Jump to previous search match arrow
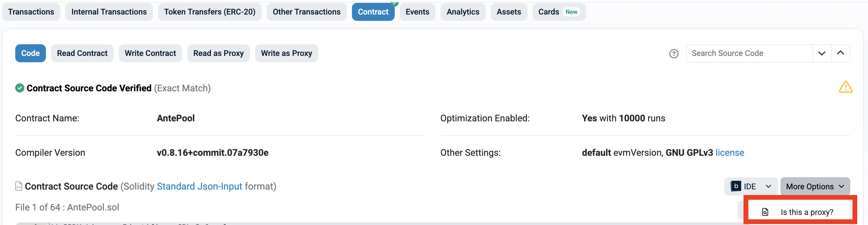Image resolution: width=868 pixels, height=225 pixels. point(840,53)
